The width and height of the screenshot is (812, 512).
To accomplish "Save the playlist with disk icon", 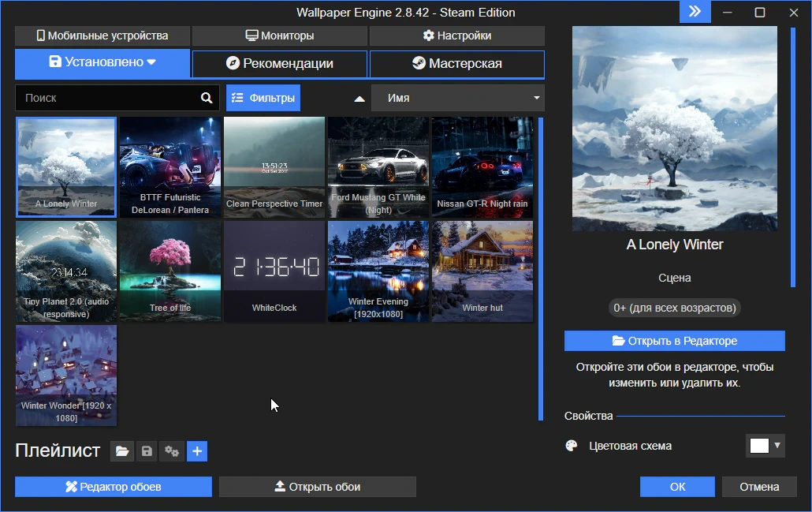I will click(147, 450).
